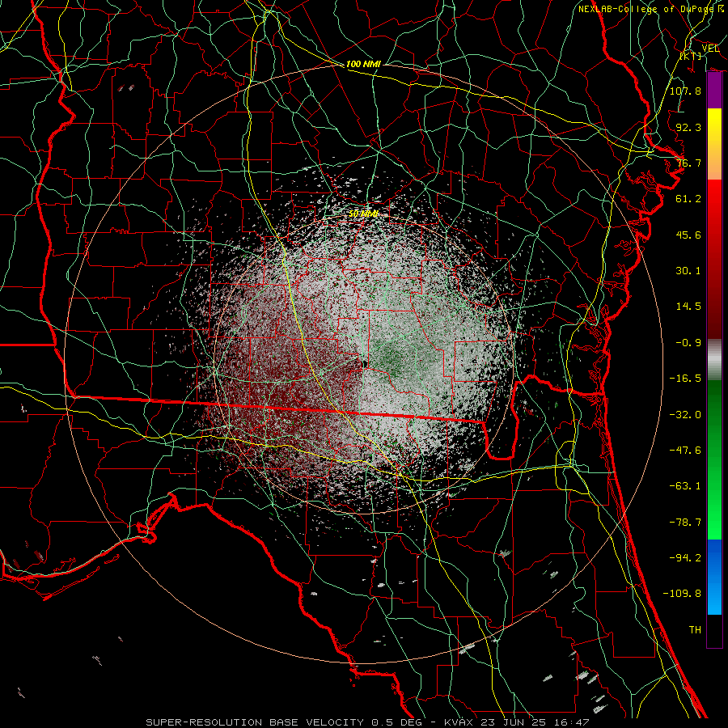Click the yellow-orange segment of the color bar
Screen dimensions: 728x728
point(714,144)
